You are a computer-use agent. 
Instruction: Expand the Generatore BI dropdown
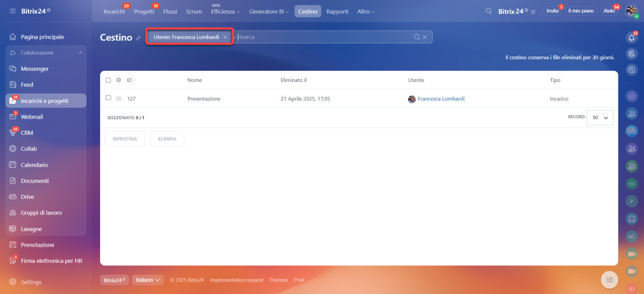click(269, 12)
